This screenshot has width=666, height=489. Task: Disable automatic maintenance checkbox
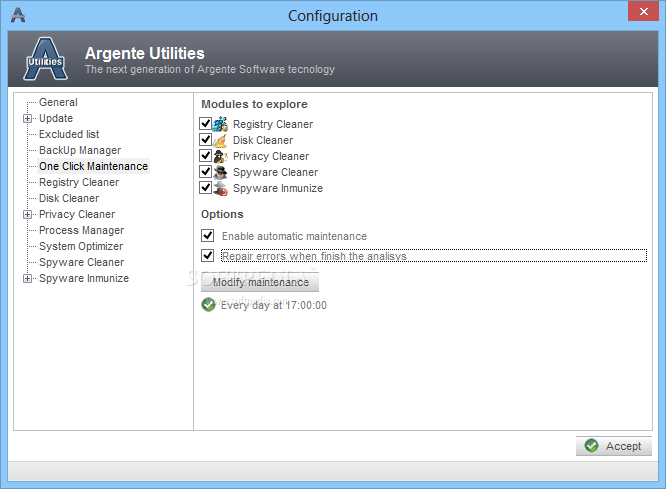pyautogui.click(x=208, y=235)
